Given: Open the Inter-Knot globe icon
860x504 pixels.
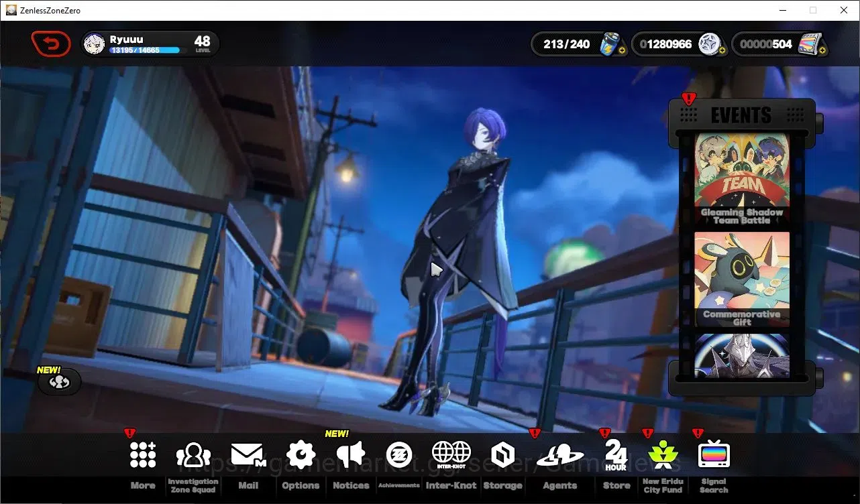Looking at the screenshot, I should pos(451,455).
